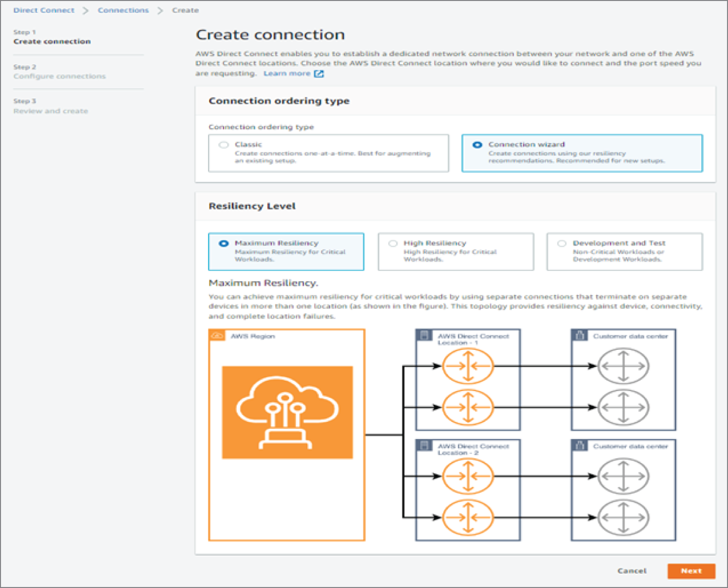Click the Create breadcrumb text
Image resolution: width=728 pixels, height=588 pixels.
[x=185, y=10]
